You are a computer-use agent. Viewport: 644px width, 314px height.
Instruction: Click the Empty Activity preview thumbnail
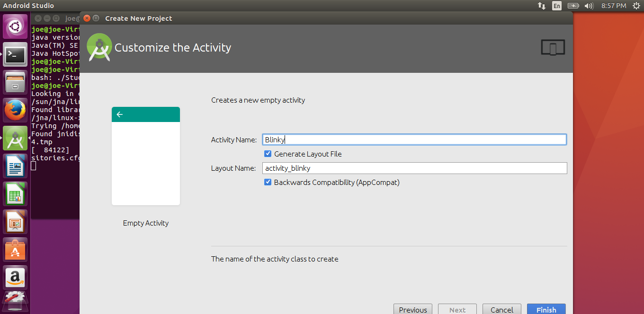pyautogui.click(x=146, y=156)
